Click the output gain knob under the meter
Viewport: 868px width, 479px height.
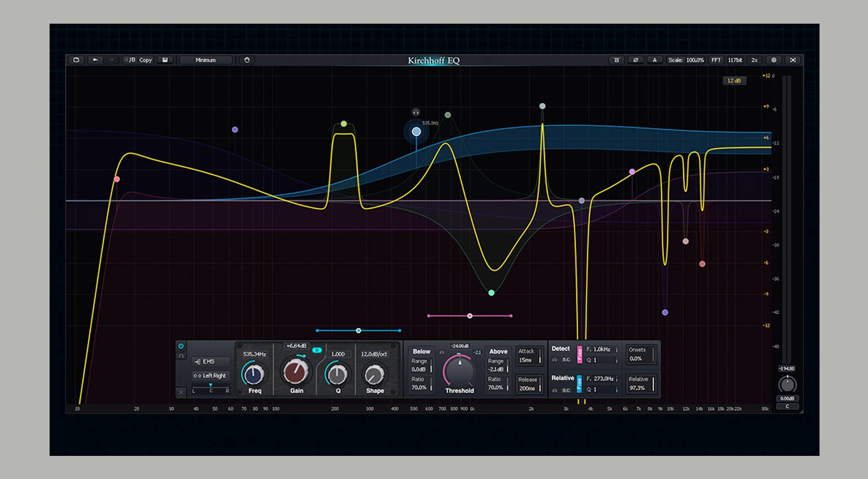[x=787, y=384]
